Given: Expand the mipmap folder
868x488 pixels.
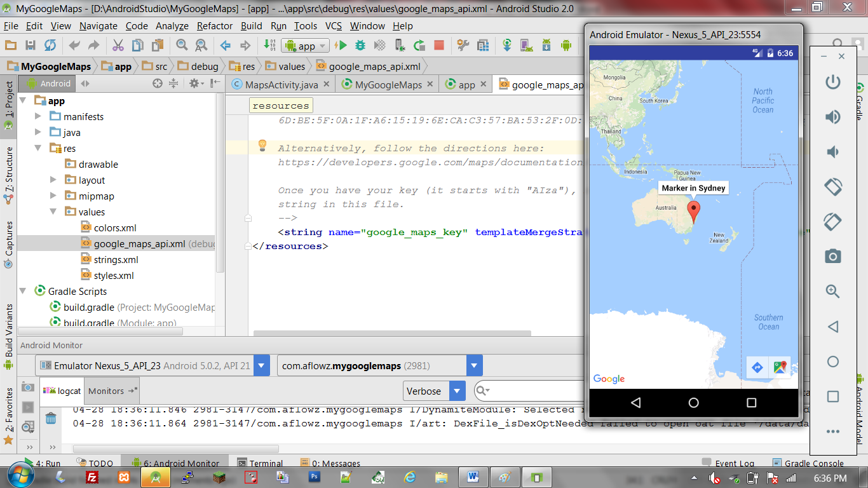Looking at the screenshot, I should point(53,196).
